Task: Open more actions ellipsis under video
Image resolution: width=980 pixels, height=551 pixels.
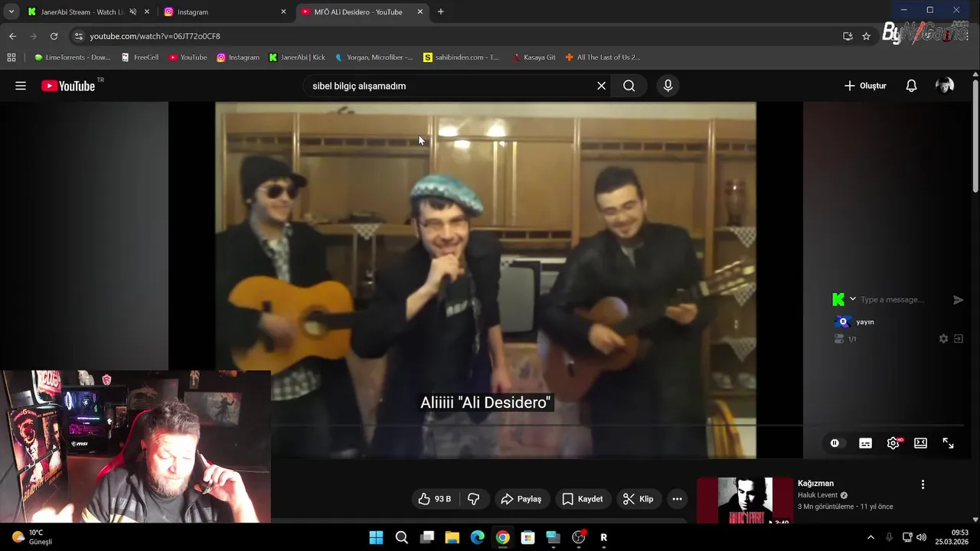Action: 677,499
